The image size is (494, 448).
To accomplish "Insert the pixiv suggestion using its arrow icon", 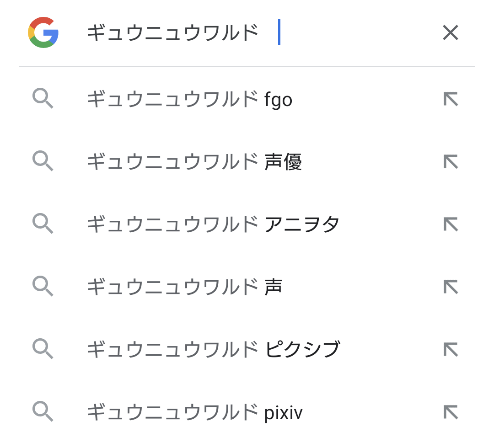I will pyautogui.click(x=451, y=412).
